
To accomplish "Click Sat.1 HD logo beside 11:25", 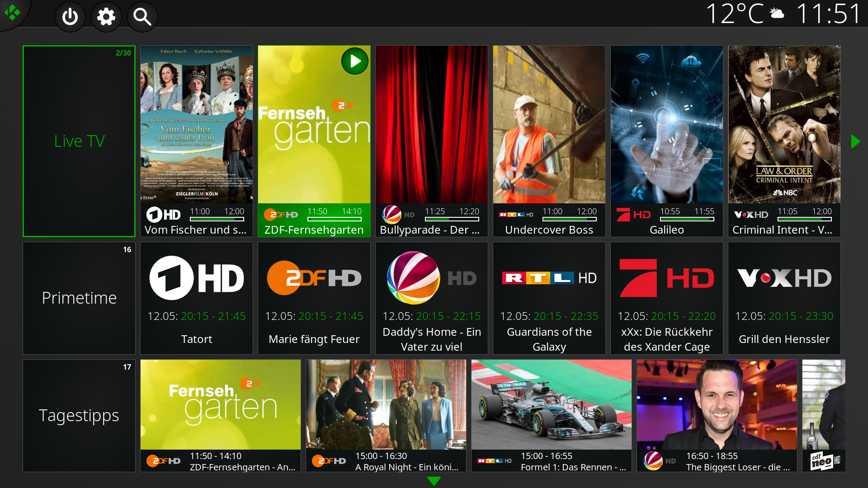I will coord(398,215).
